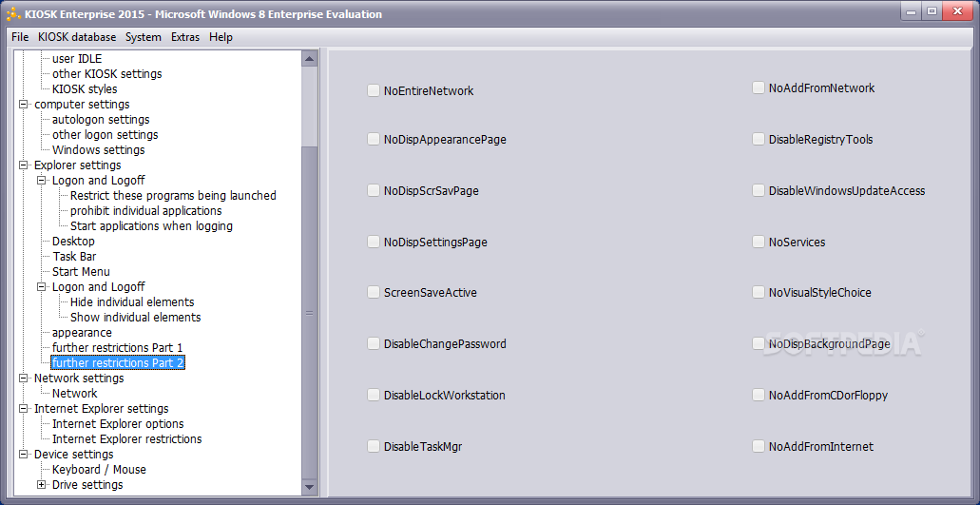
Task: Select Hide individual elements
Action: tap(132, 301)
